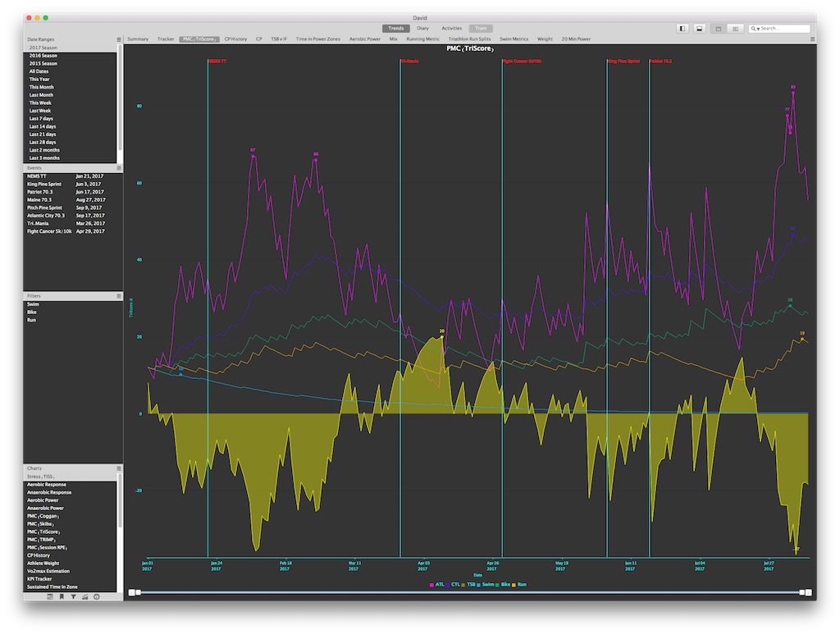The width and height of the screenshot is (840, 634).
Task: Open the CP History chart tab
Action: (235, 39)
